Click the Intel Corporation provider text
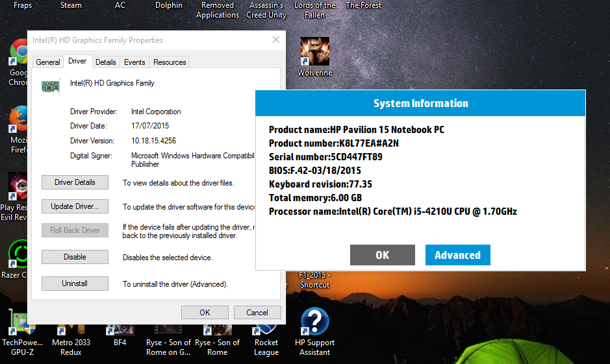The image size is (610, 364). click(156, 112)
